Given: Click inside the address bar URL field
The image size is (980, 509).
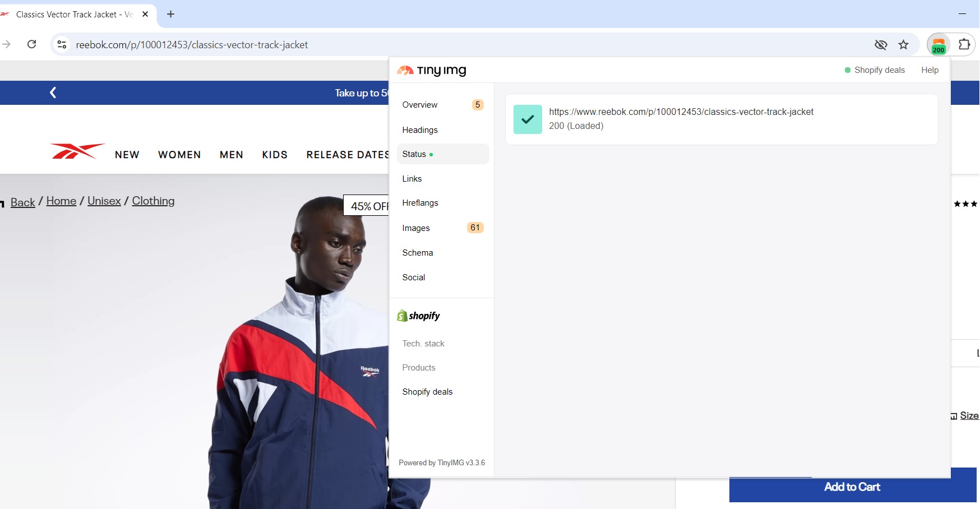Looking at the screenshot, I should point(336,44).
